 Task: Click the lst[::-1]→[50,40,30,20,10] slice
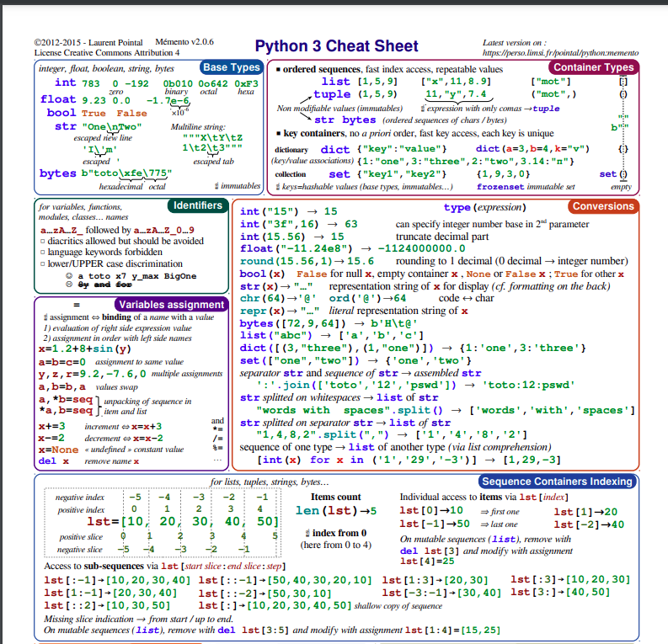285,581
